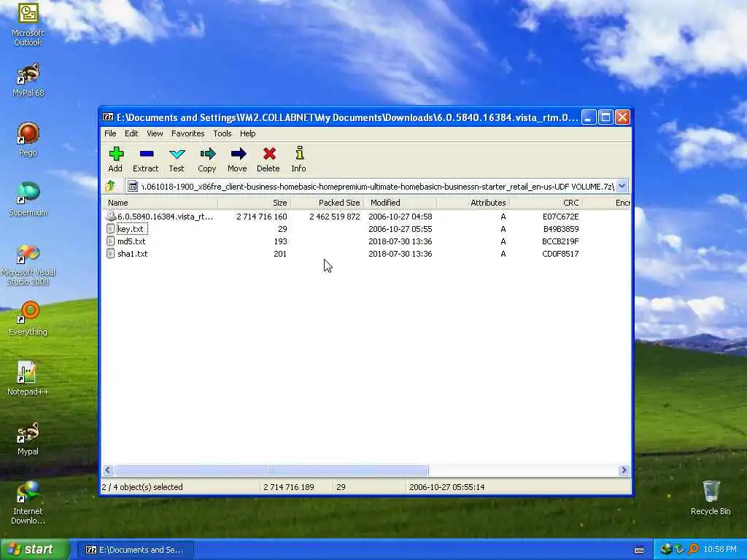
Task: Select the 6.0.5840.16384.vista_rt... file name
Action: coord(166,217)
